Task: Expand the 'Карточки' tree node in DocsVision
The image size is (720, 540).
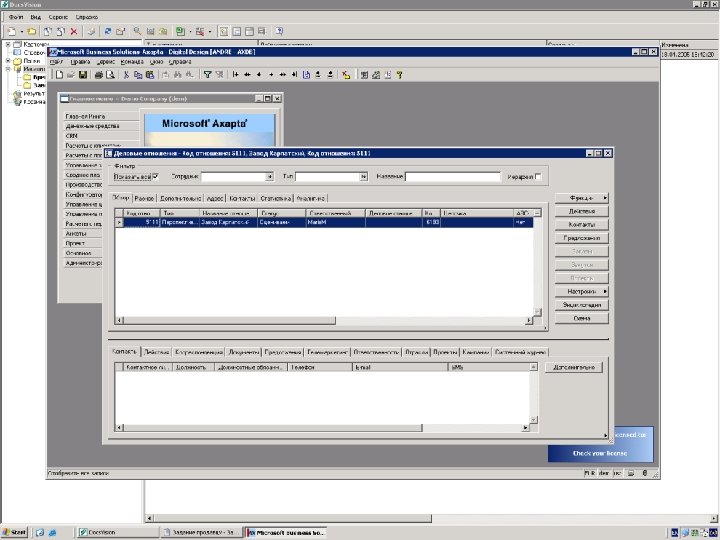Action: pos(8,45)
